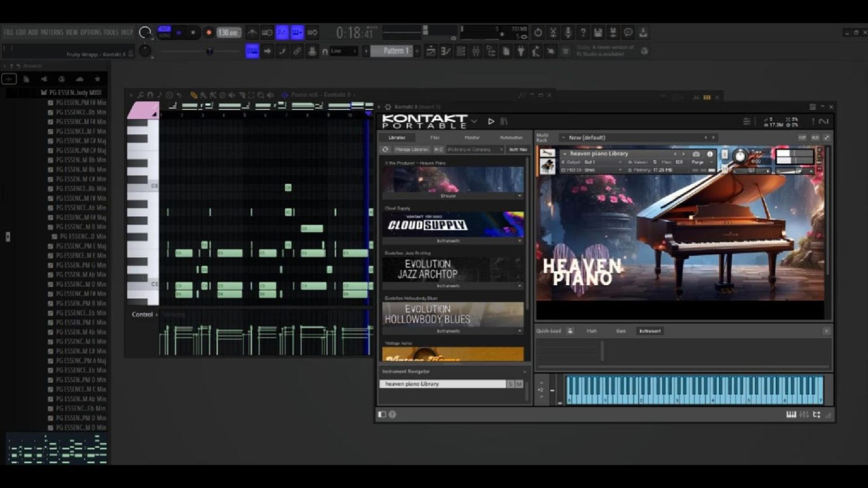Open the Kontakt main menu chevron

475,121
